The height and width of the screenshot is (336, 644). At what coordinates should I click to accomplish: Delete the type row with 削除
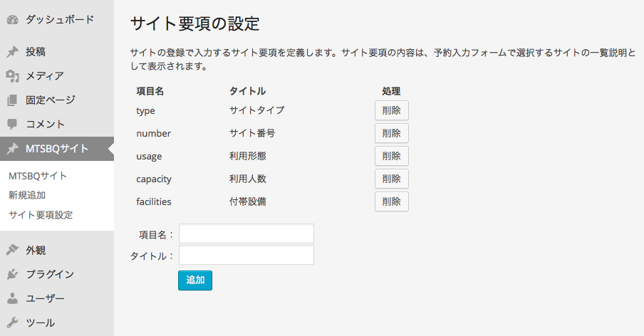(391, 110)
